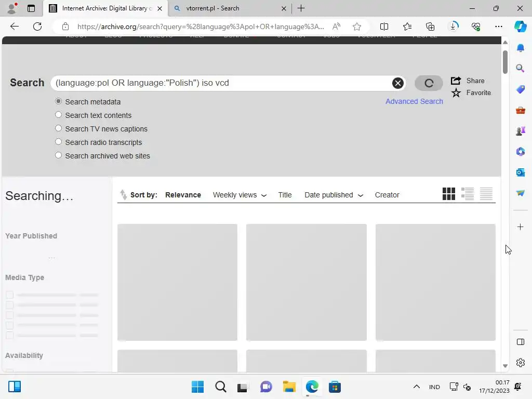Open sidebar Outlook
Screen dimensions: 532x399
[520, 172]
